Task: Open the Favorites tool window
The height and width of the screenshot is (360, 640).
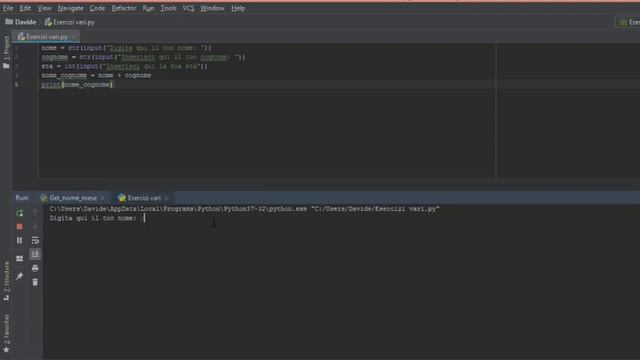Action: pos(6,333)
